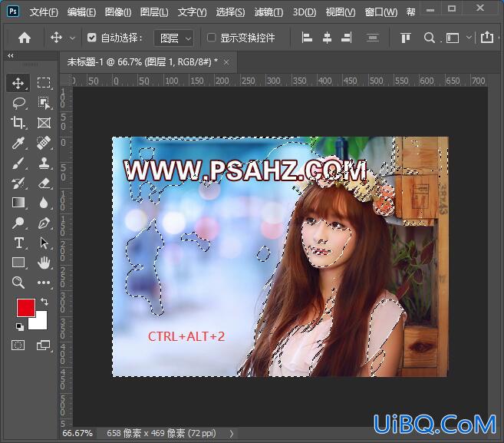Select the Blur tool

[x=44, y=203]
